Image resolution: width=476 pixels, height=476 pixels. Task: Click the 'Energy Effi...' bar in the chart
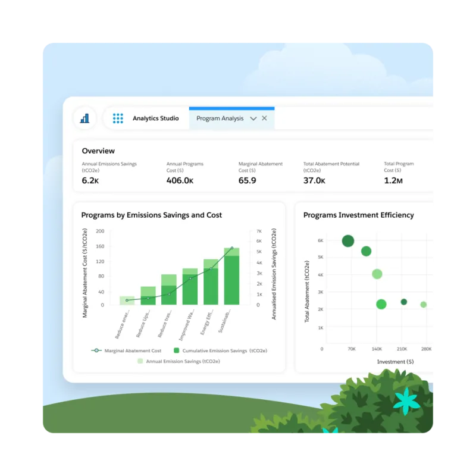tap(211, 282)
